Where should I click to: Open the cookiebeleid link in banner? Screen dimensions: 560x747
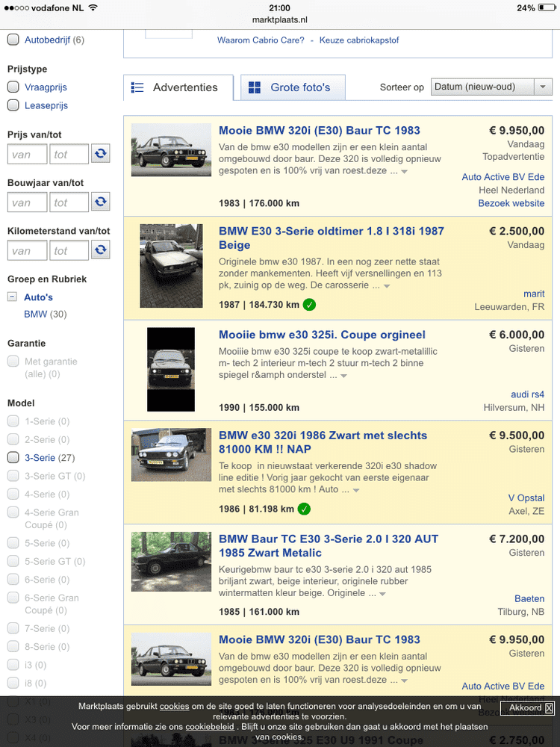[211, 727]
